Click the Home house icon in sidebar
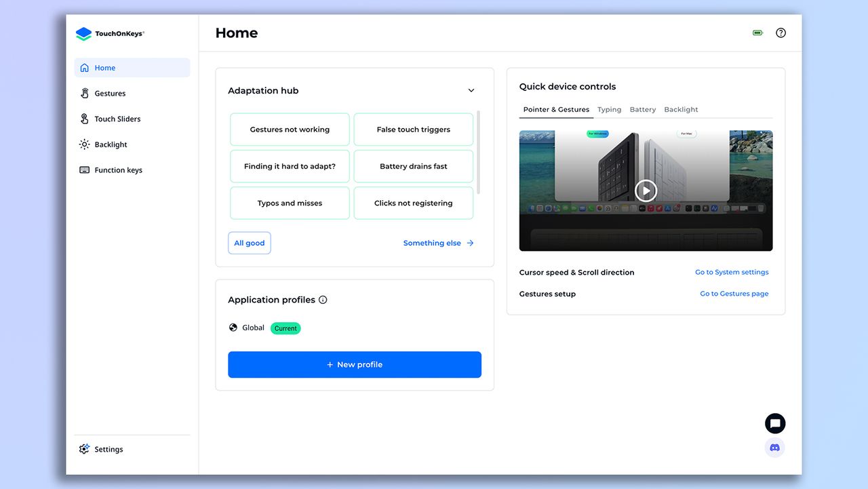Viewport: 868px width, 489px height. click(x=84, y=68)
